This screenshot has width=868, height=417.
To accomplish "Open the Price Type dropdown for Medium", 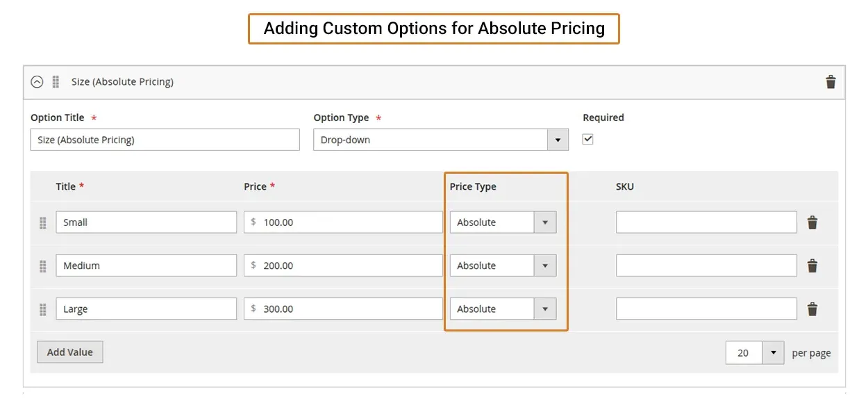I will tap(503, 265).
